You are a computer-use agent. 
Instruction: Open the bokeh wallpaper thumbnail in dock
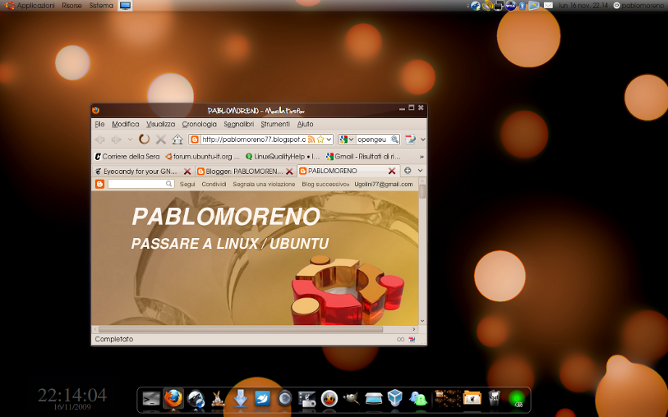(447, 398)
